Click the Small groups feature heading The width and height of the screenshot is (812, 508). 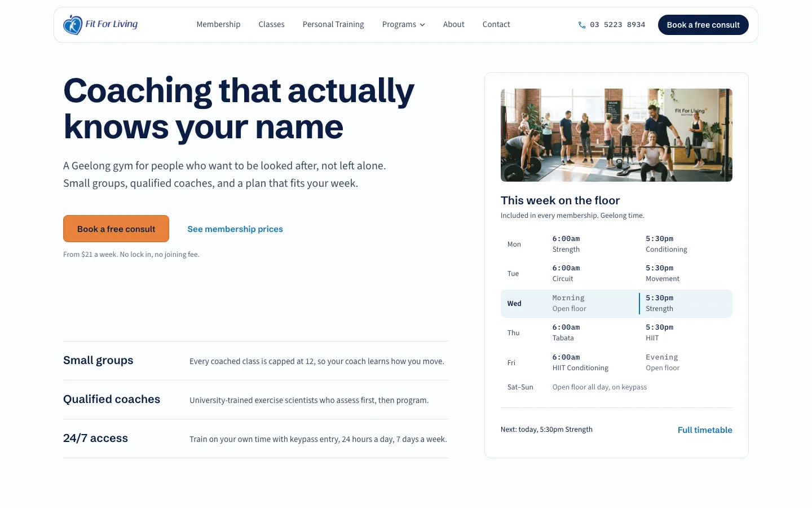(98, 360)
